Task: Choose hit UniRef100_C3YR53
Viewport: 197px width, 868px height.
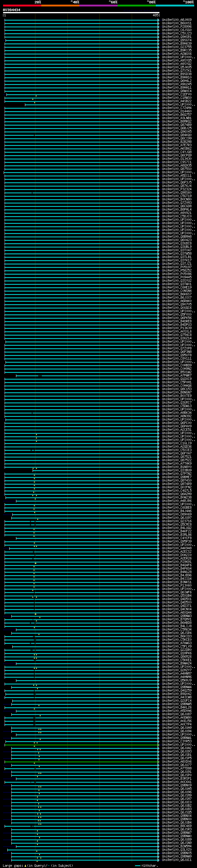Action: [177, 741]
